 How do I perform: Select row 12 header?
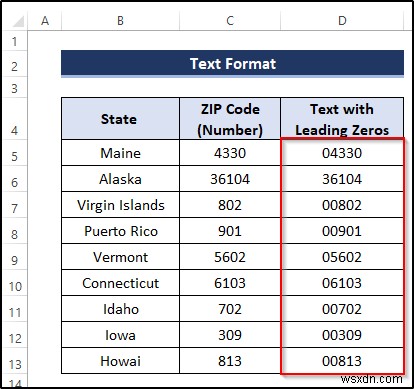point(14,335)
